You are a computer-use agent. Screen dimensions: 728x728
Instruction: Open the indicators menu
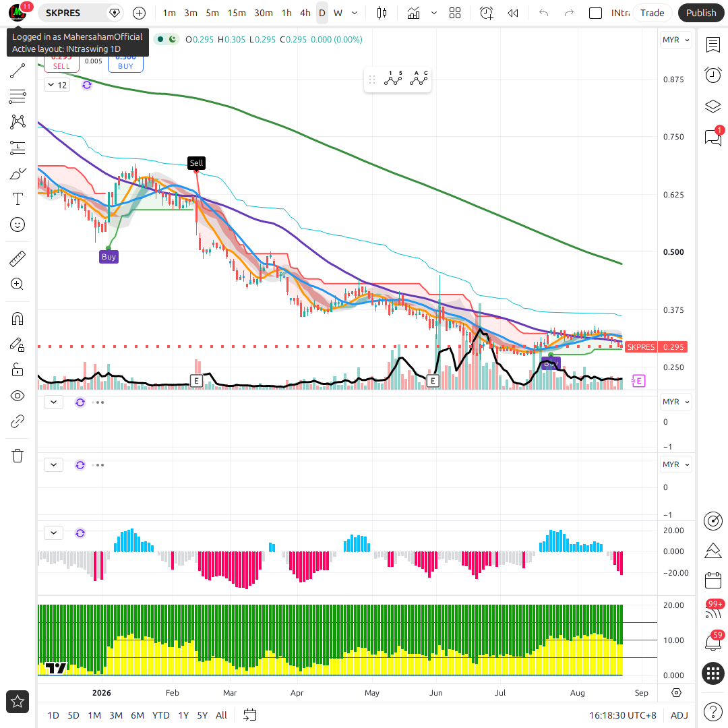click(413, 13)
